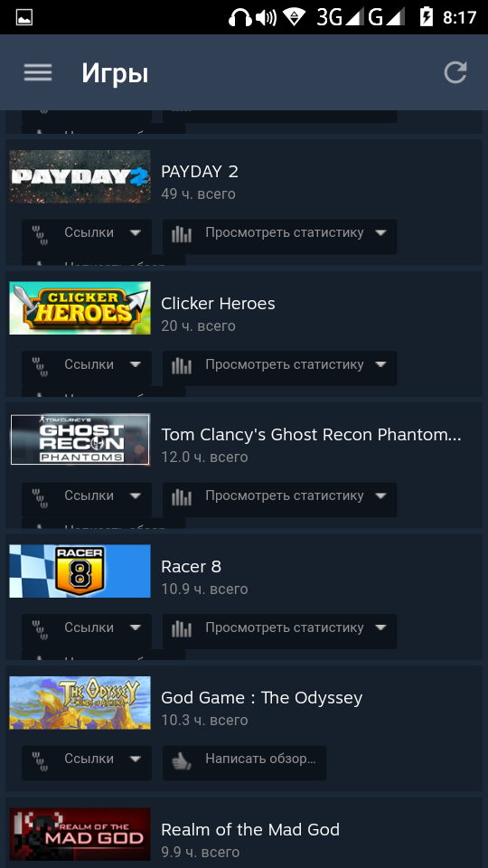This screenshot has width=488, height=868.
Task: Click the links icon under PAYDAY 2
Action: pyautogui.click(x=39, y=234)
